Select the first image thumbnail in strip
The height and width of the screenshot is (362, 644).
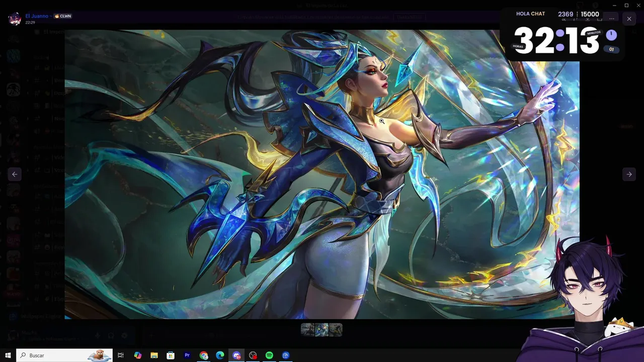[307, 330]
